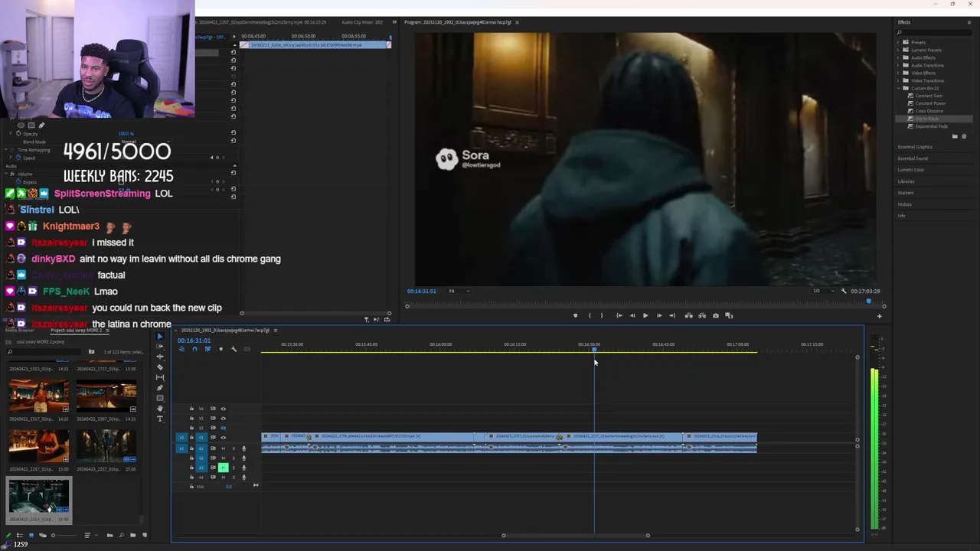This screenshot has height=551, width=980.
Task: Select the highlighted project bin thumbnail
Action: tap(38, 497)
